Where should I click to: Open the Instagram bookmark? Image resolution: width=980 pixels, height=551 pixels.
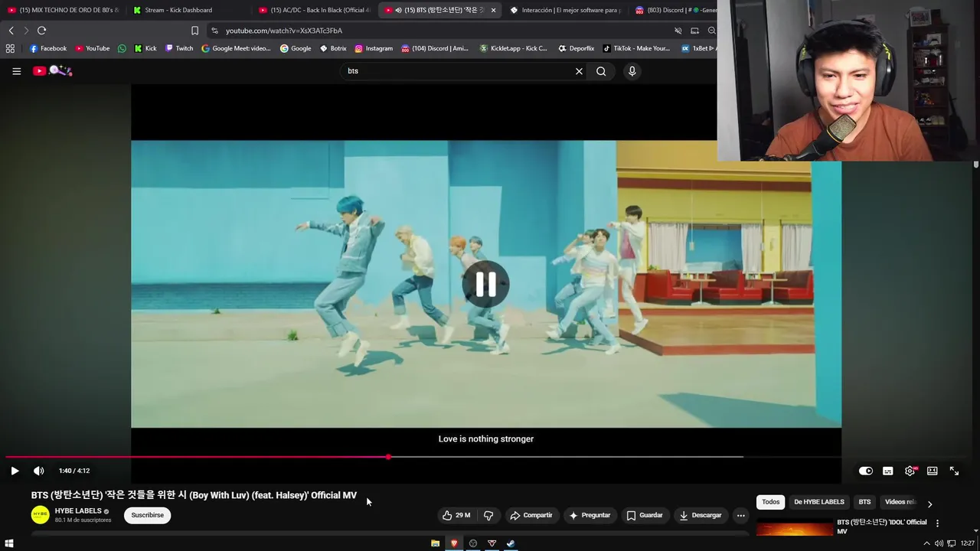pyautogui.click(x=374, y=48)
